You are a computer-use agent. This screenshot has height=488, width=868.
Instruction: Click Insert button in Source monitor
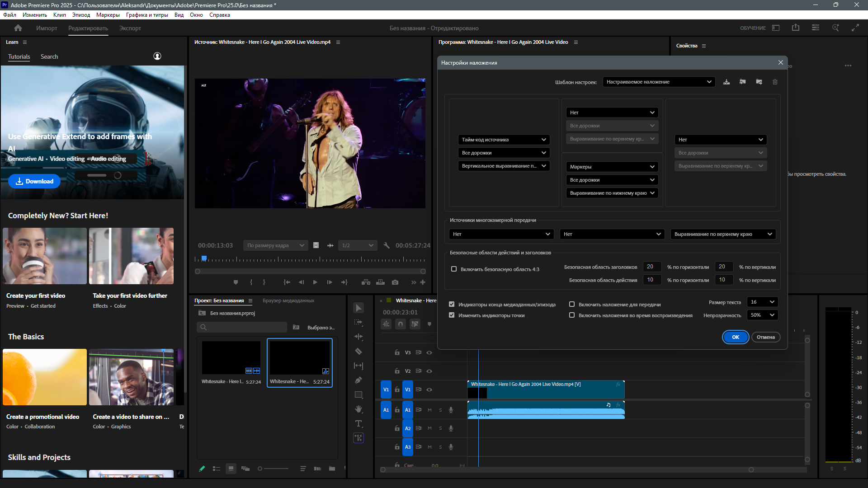(366, 282)
